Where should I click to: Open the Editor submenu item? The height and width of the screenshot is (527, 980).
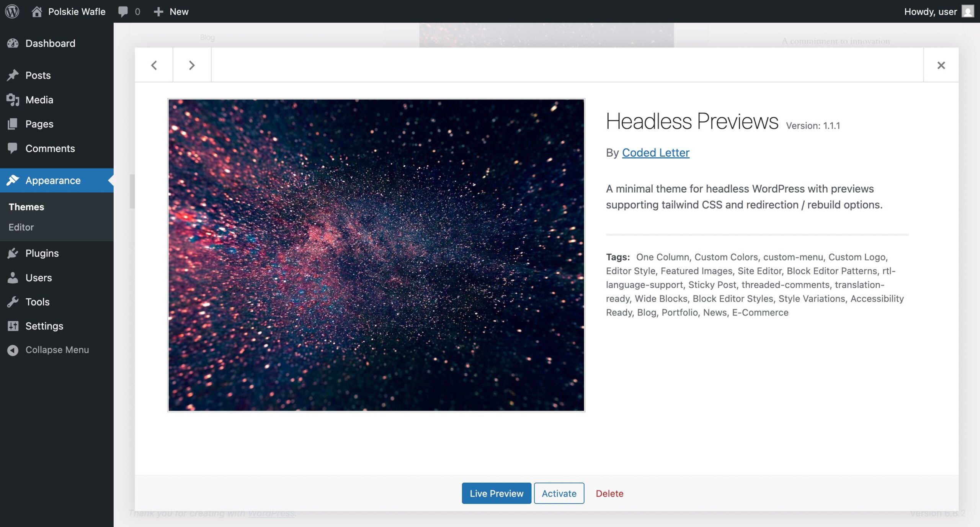tap(21, 227)
